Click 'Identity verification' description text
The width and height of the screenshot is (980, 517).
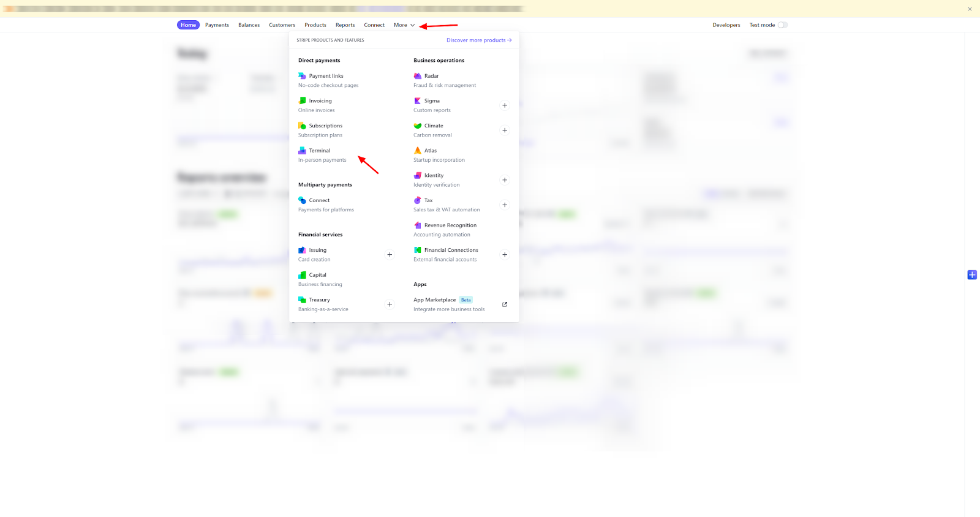pos(437,185)
